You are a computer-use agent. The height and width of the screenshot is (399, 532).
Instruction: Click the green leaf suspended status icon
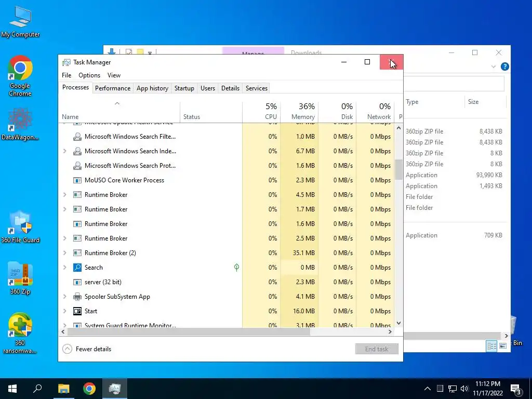click(x=236, y=268)
